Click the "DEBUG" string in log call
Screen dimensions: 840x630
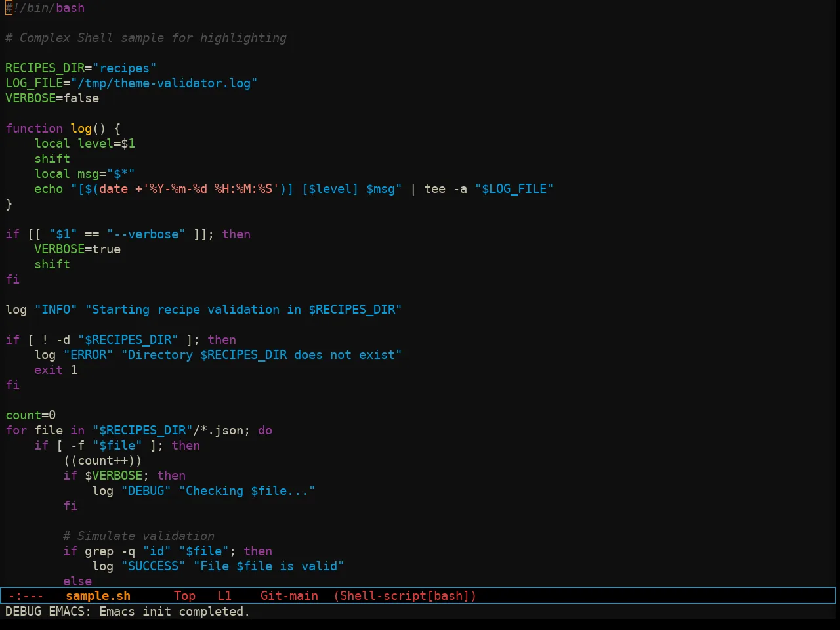point(146,491)
